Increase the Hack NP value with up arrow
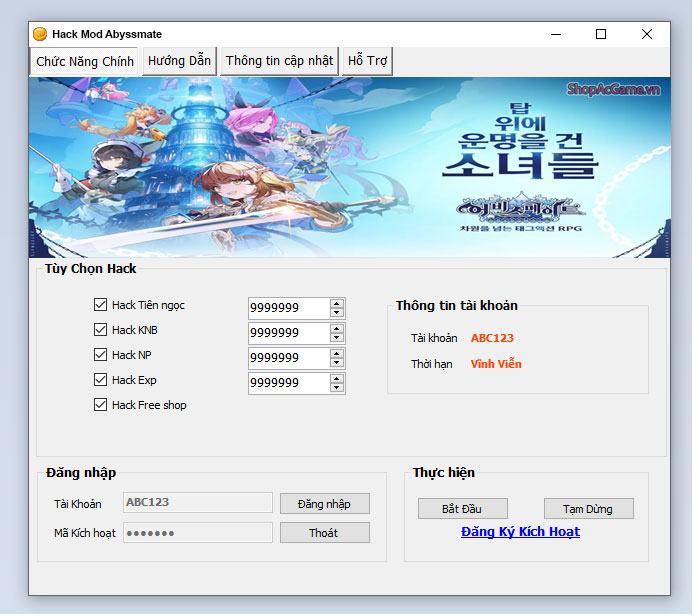The height and width of the screenshot is (616, 693). [337, 354]
